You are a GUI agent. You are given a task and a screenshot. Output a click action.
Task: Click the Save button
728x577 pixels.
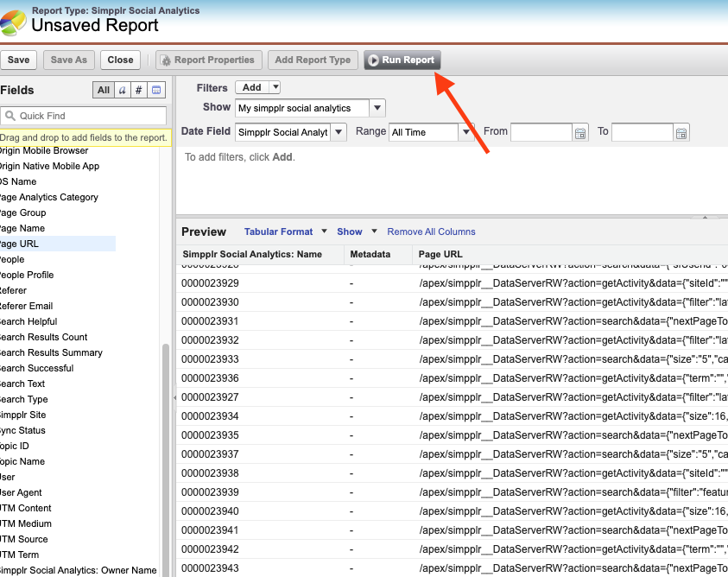click(19, 60)
